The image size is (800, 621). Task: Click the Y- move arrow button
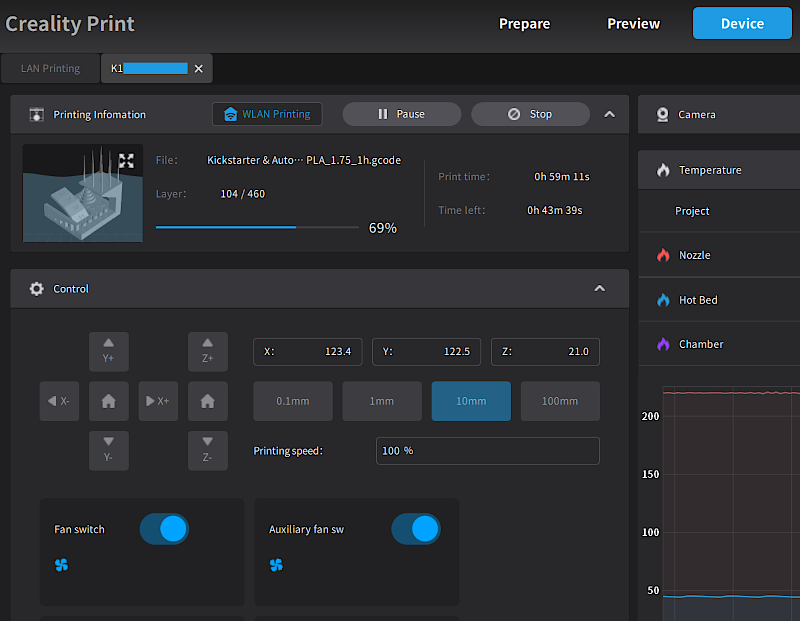pyautogui.click(x=109, y=451)
